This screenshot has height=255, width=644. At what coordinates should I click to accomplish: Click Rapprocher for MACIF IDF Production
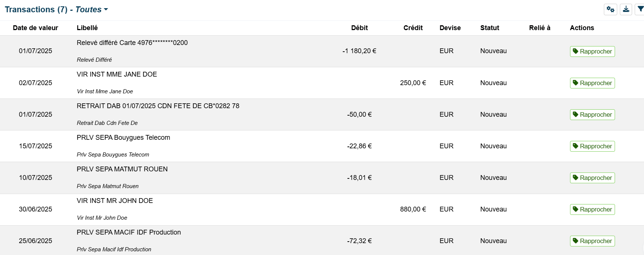pyautogui.click(x=592, y=241)
